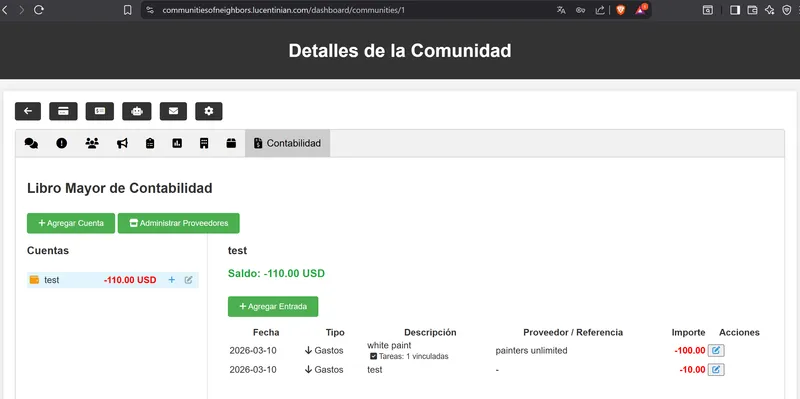Image resolution: width=800 pixels, height=399 pixels.
Task: Open the Brave VPN shield icon
Action: [787, 10]
